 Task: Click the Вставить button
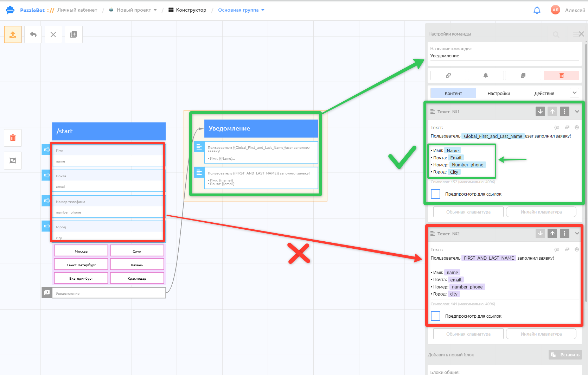565,355
